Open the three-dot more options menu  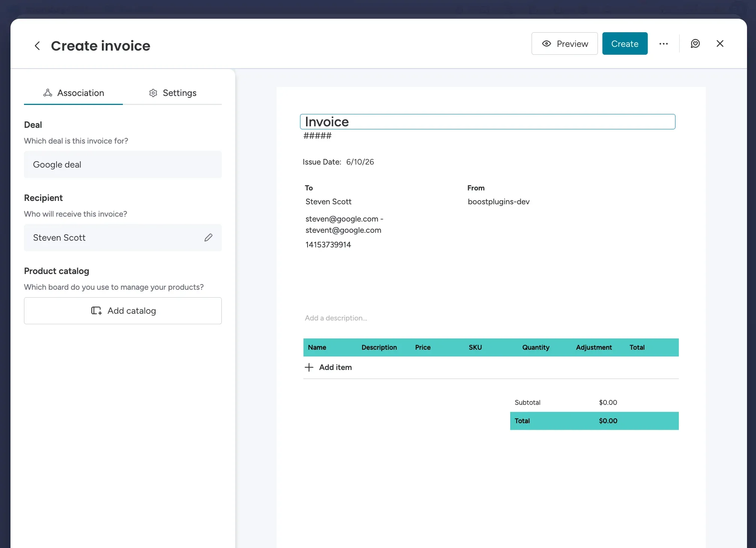pyautogui.click(x=663, y=44)
